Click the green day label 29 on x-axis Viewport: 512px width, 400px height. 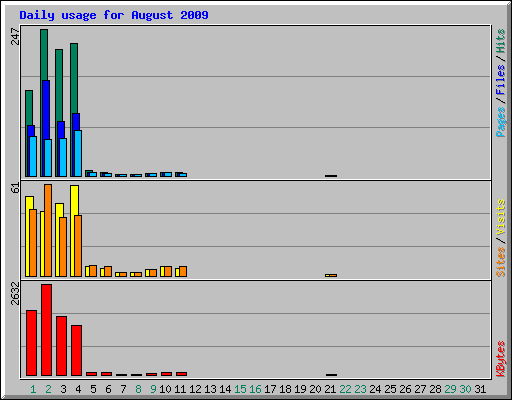450,389
